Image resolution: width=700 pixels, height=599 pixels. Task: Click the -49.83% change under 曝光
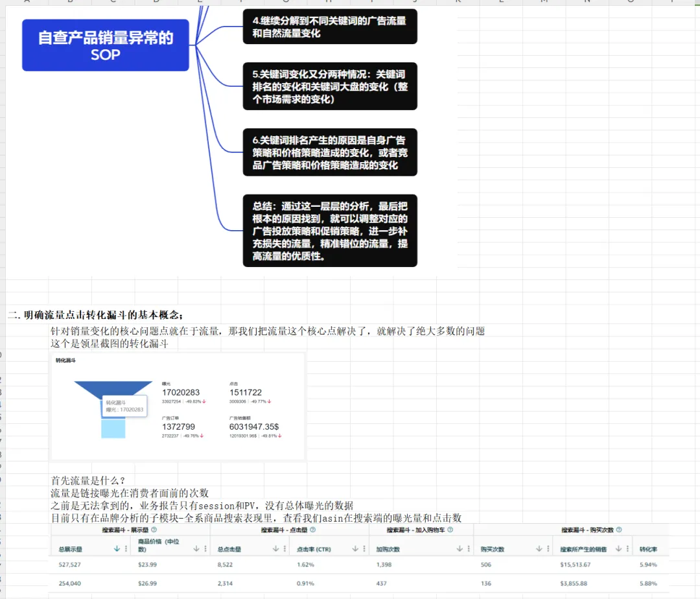pos(195,402)
